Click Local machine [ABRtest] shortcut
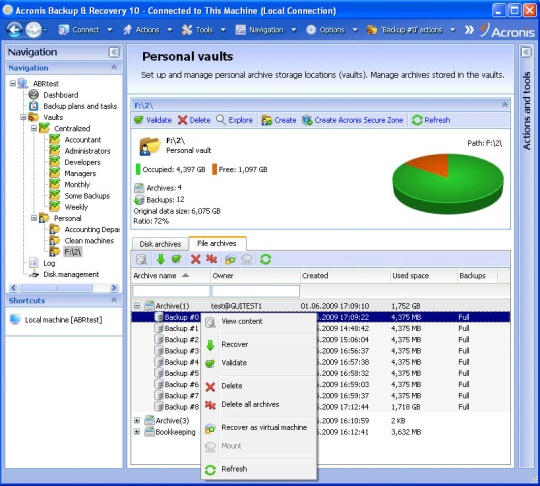Image resolution: width=540 pixels, height=486 pixels. tap(63, 320)
